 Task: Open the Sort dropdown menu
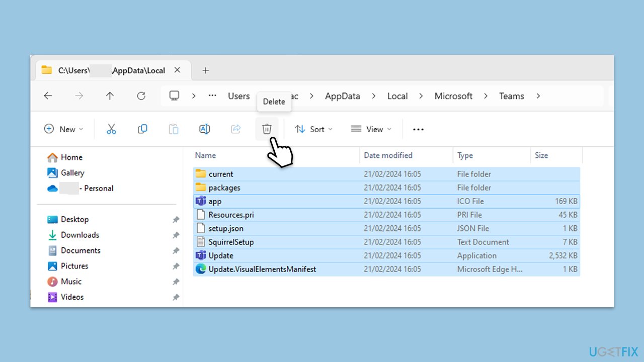click(x=313, y=129)
